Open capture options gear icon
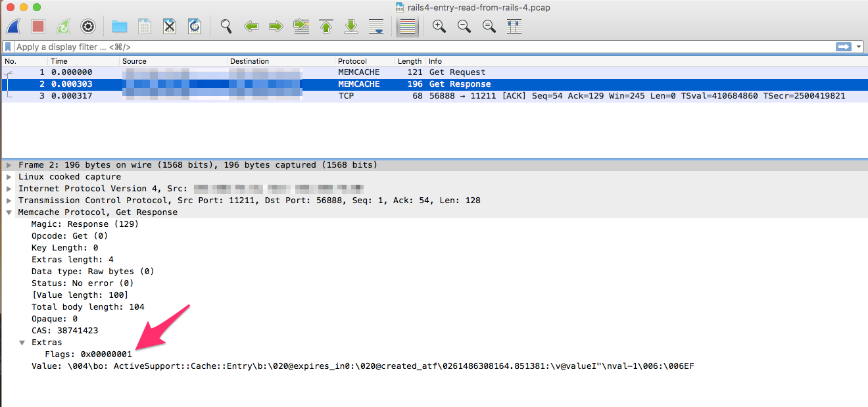The width and height of the screenshot is (868, 407). tap(88, 26)
